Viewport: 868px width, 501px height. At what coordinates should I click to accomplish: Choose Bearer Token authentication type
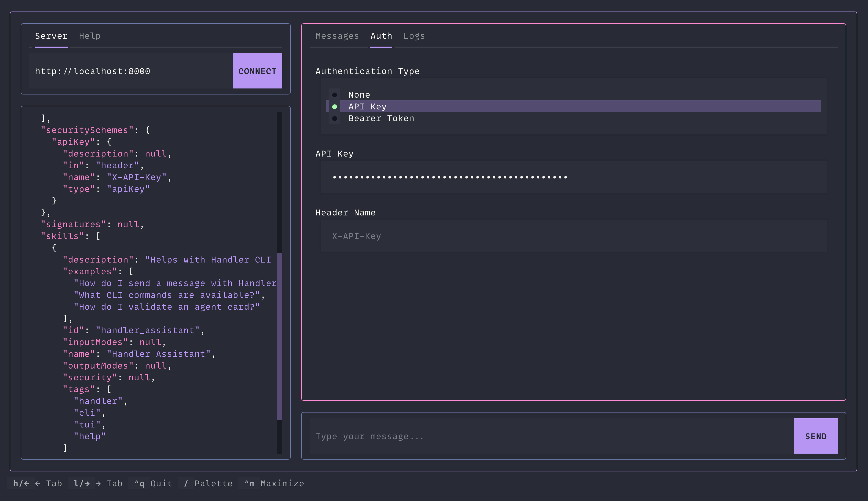381,118
